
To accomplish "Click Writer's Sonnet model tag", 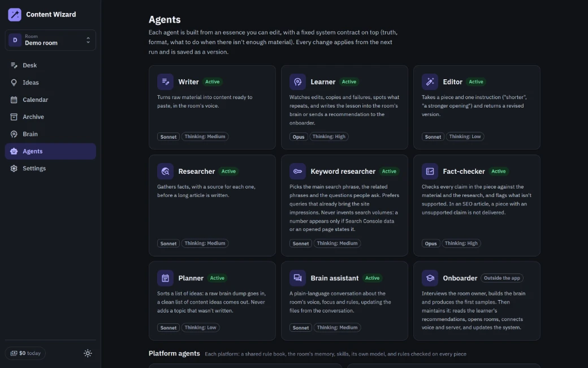I will [x=168, y=136].
